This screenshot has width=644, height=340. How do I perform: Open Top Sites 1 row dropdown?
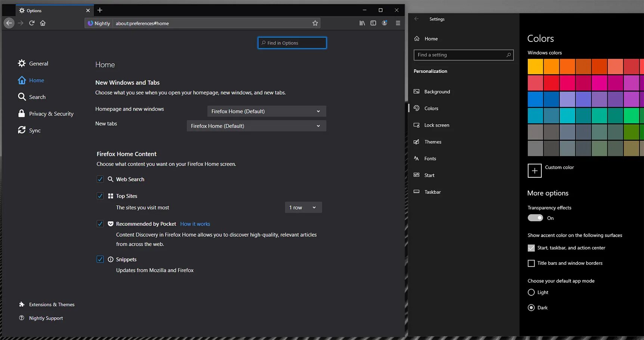(303, 207)
